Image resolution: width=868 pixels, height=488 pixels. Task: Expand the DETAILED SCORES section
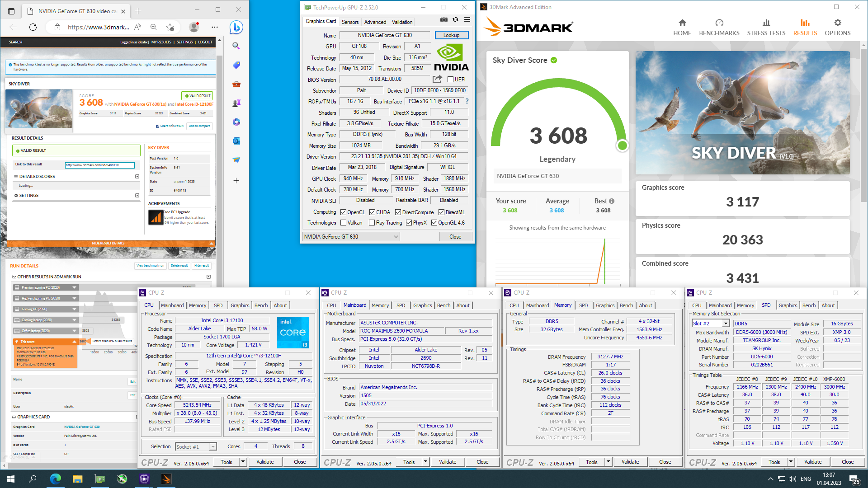click(137, 177)
